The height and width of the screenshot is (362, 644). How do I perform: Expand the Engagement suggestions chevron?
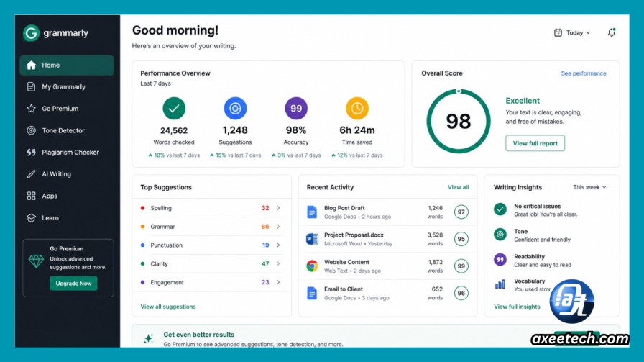pos(278,282)
